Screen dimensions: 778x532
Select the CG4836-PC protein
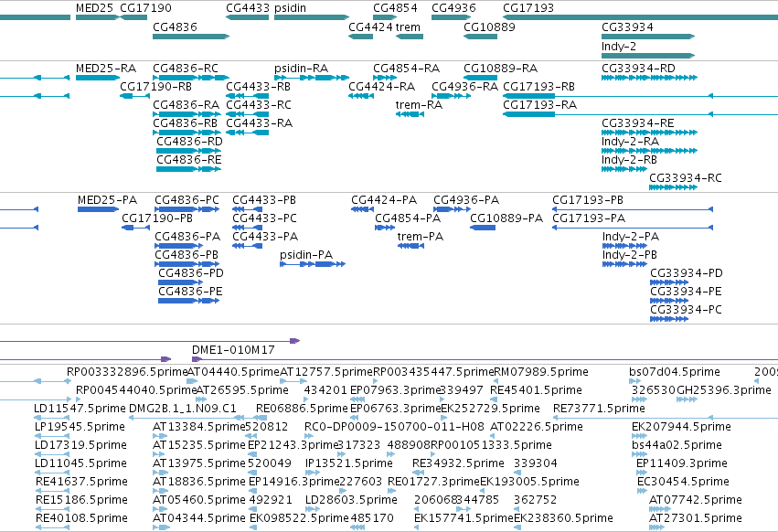point(187,200)
